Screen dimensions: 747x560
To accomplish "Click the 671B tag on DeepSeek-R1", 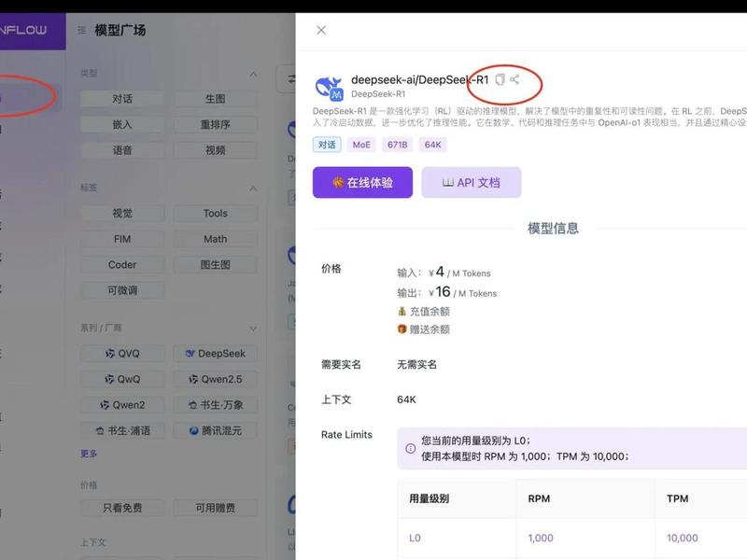I will click(x=398, y=145).
